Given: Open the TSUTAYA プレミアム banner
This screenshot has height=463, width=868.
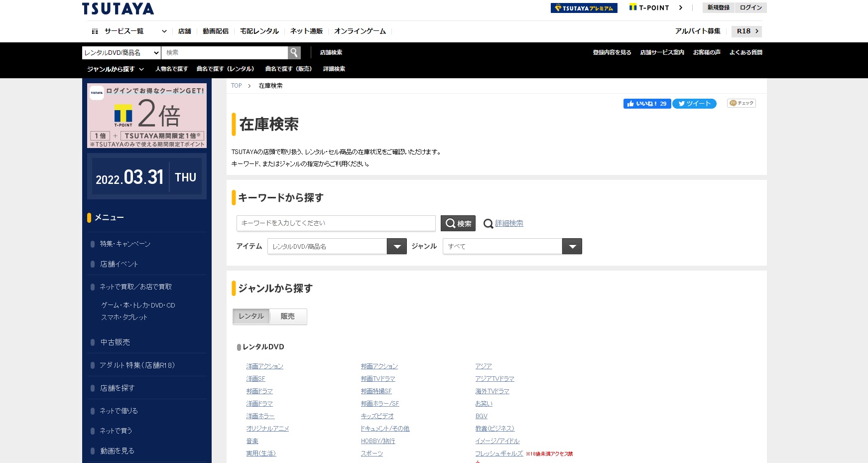Looking at the screenshot, I should [584, 8].
